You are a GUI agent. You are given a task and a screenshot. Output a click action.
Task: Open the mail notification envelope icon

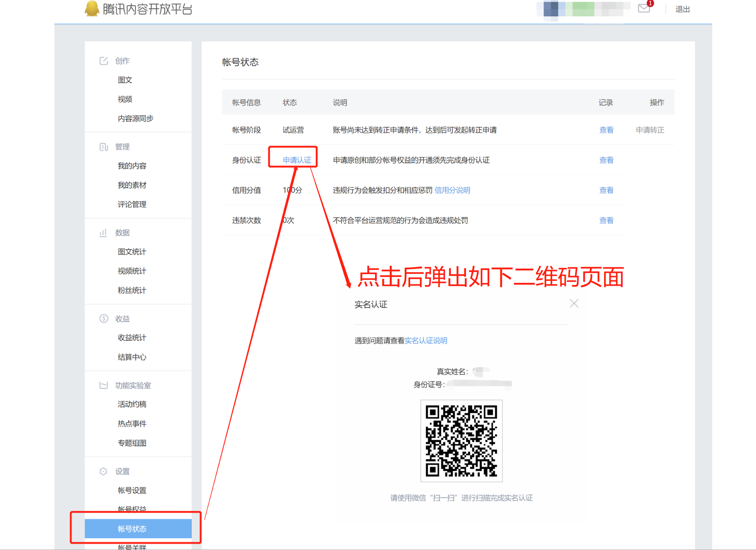[x=644, y=8]
